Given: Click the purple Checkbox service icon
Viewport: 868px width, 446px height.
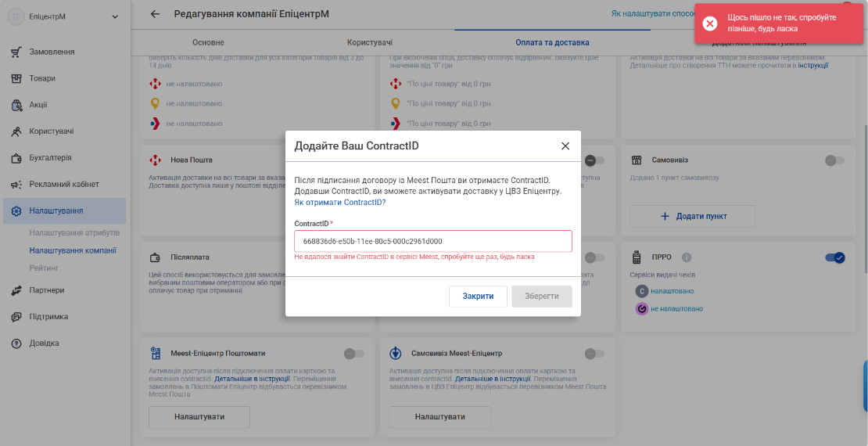Looking at the screenshot, I should coord(641,308).
